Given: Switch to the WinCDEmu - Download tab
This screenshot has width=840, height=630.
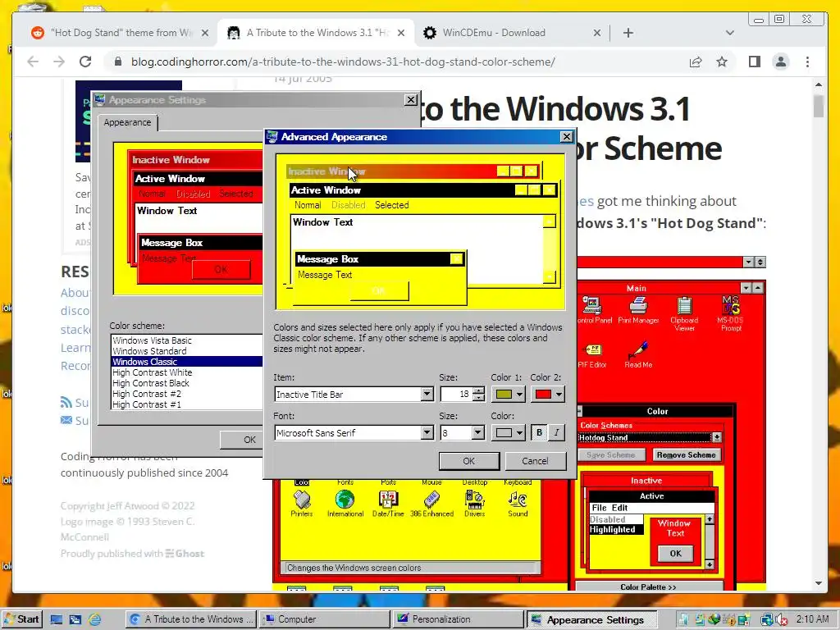Looking at the screenshot, I should pyautogui.click(x=512, y=33).
